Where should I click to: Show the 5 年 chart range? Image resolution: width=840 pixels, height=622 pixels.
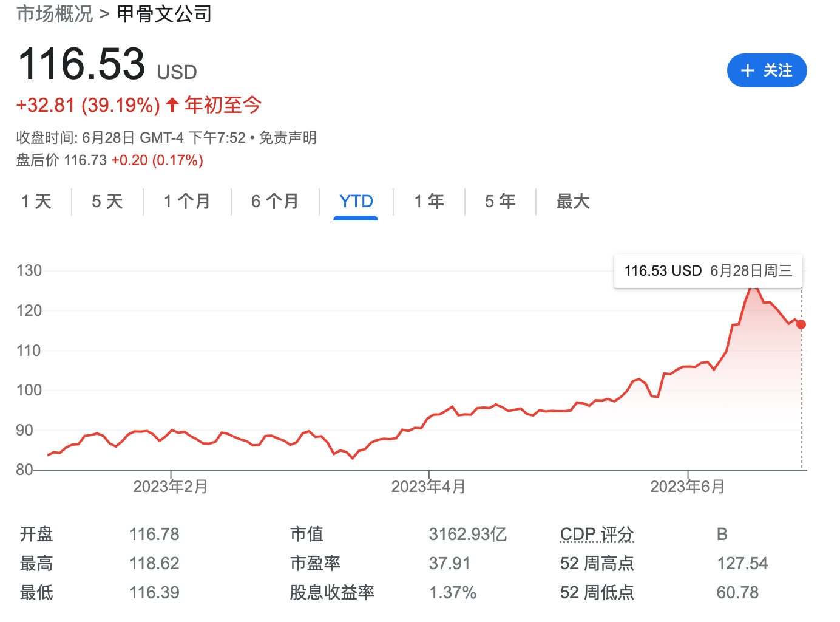pos(500,202)
